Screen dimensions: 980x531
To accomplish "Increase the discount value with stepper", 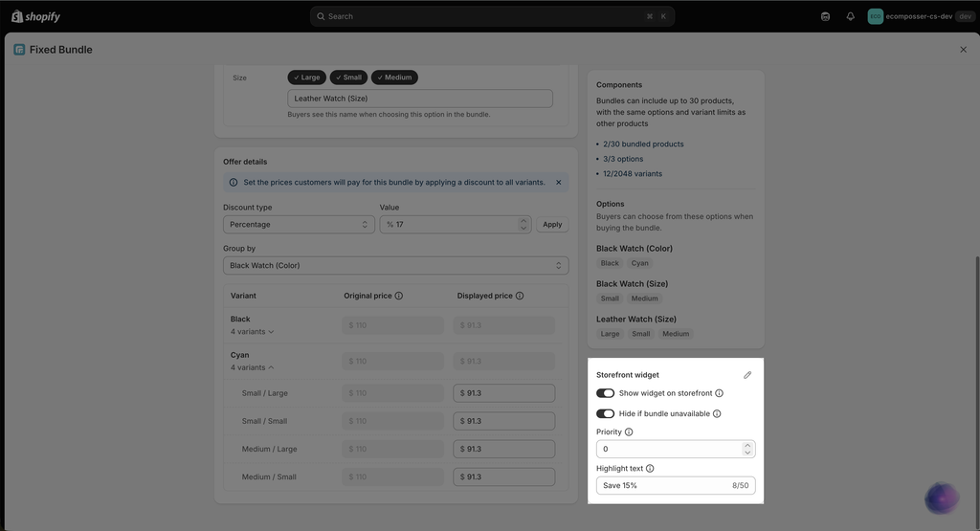I will (523, 220).
